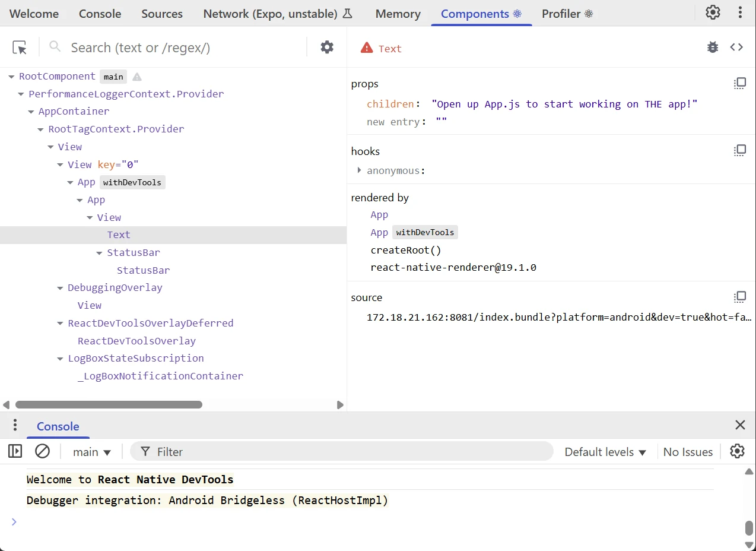Open the DevTools more options menu

[x=740, y=12]
